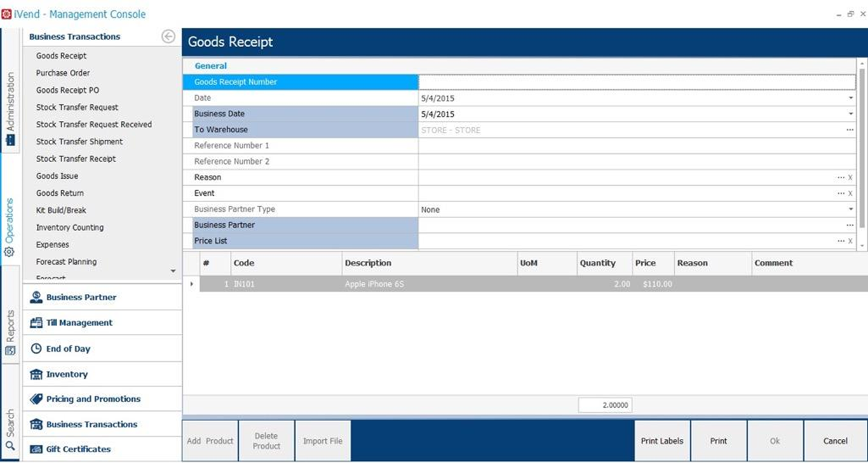Select Goods Receipt PO menu item

tap(67, 90)
